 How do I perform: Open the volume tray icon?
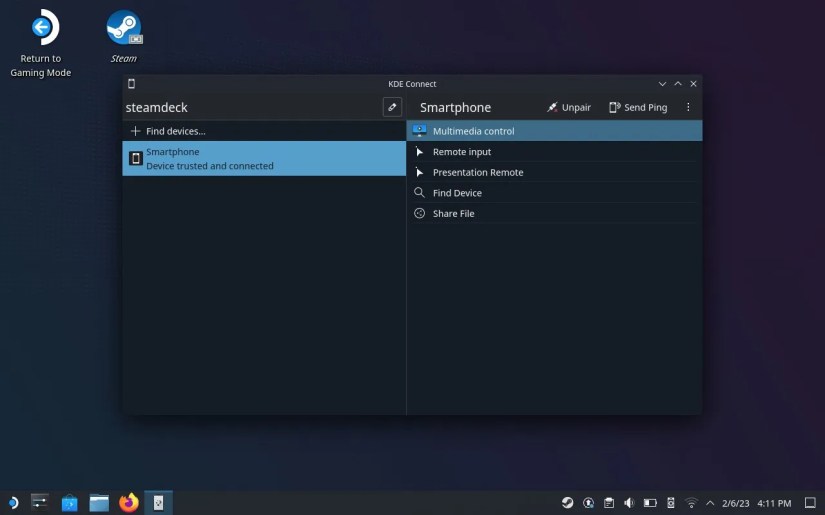629,503
